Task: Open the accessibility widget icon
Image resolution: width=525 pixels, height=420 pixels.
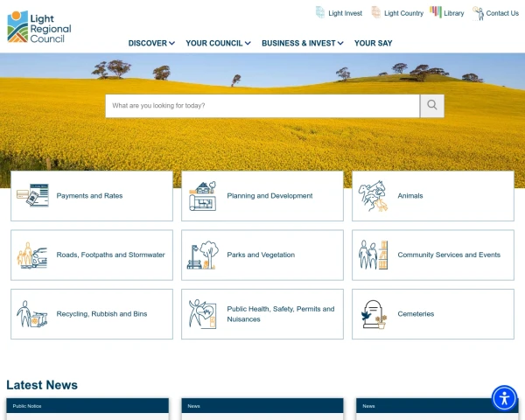Action: (x=505, y=398)
